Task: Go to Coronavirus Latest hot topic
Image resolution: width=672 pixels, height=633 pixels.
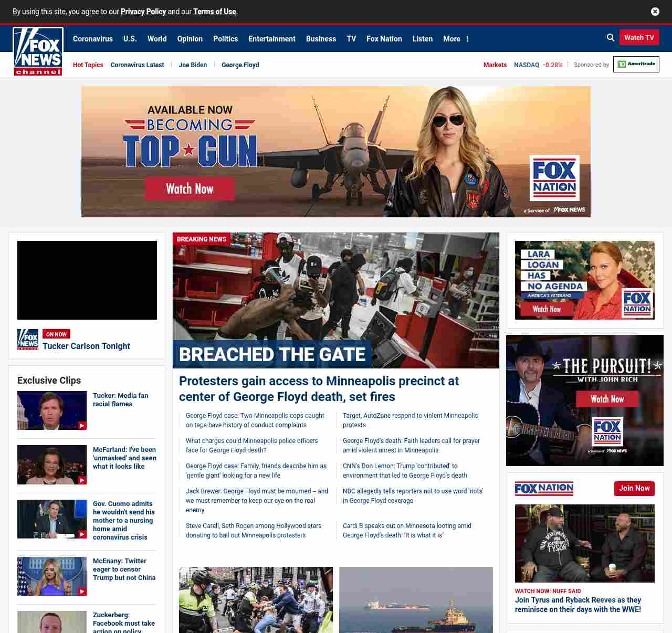Action: click(137, 65)
